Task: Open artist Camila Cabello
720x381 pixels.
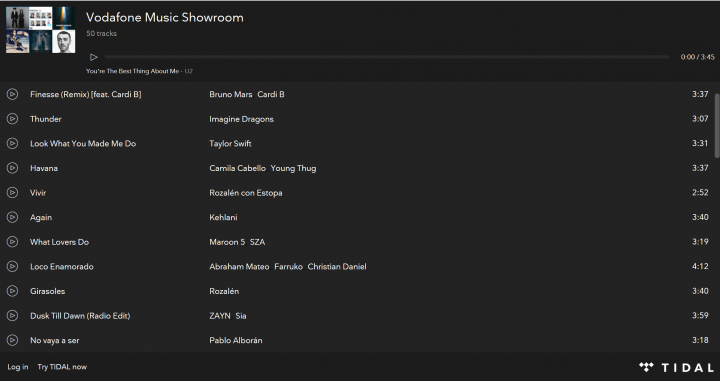Action: coord(237,168)
